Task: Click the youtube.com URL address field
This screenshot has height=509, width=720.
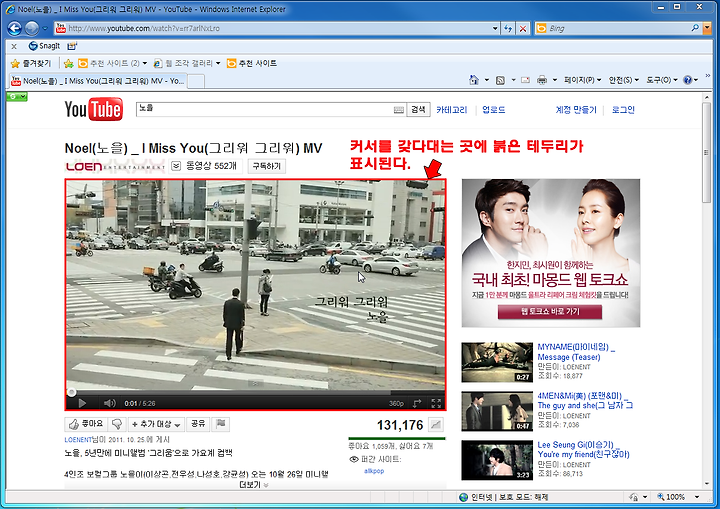Action: [273, 28]
